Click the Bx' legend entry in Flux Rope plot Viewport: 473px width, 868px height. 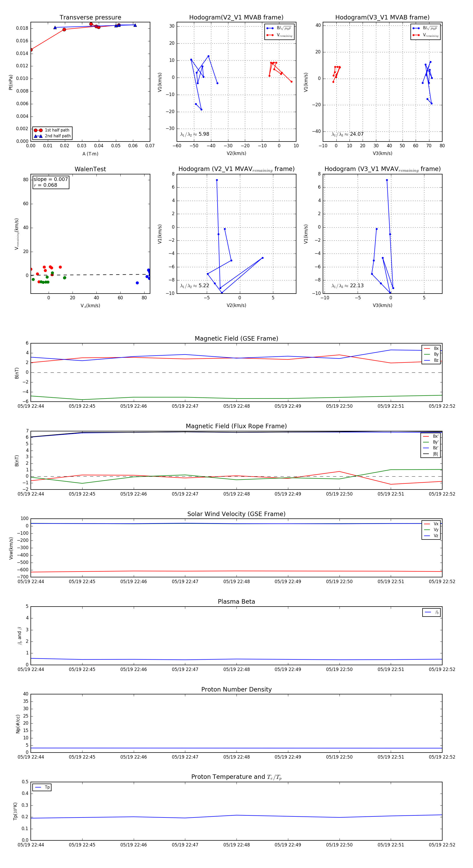431,436
